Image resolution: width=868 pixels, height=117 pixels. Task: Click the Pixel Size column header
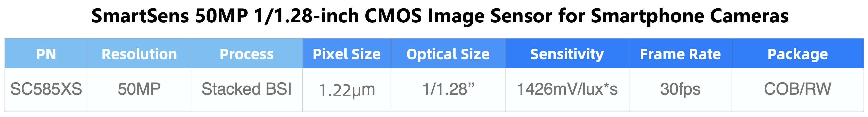[346, 54]
